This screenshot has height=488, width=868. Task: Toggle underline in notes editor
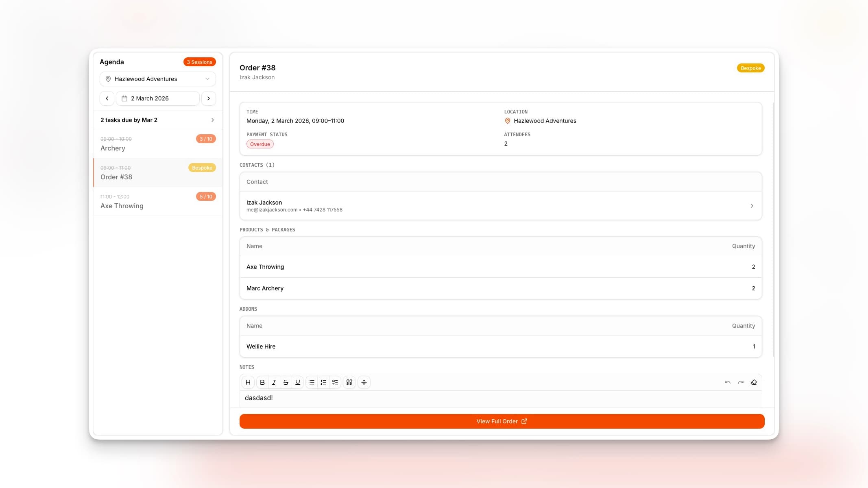click(x=298, y=382)
